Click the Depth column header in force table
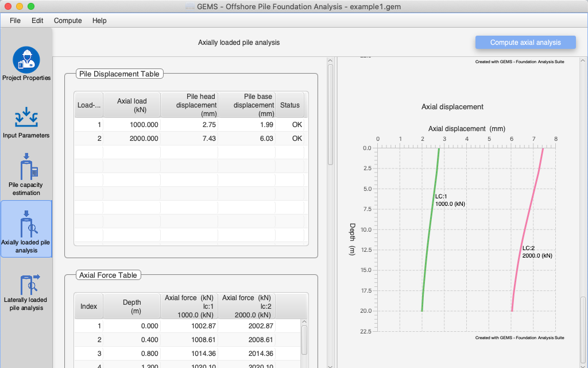588x368 pixels. 131,306
